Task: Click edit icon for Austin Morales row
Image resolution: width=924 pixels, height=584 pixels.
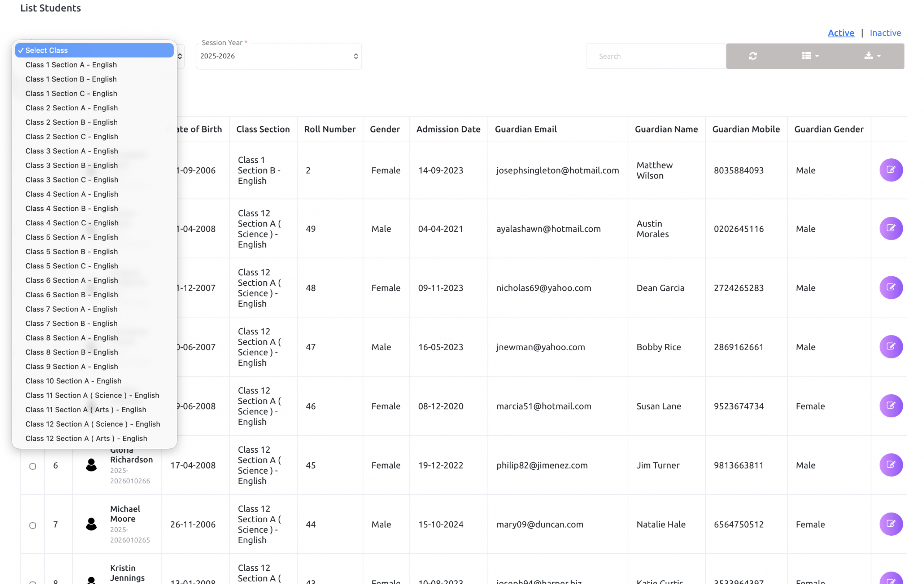Action: click(891, 229)
